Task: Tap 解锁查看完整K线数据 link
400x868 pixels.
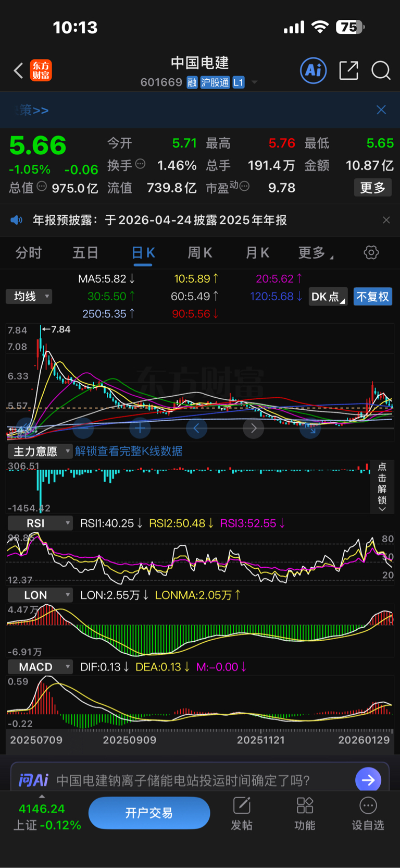Action: pos(129,451)
